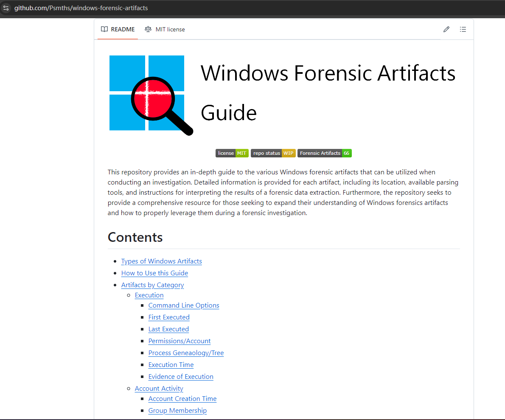Open Evidence of Execution link
505x420 pixels.
[181, 377]
